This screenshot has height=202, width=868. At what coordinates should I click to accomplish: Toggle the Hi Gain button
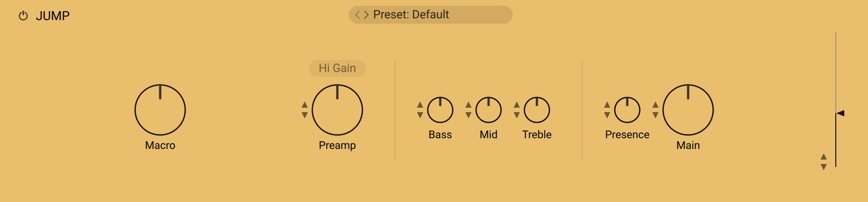(337, 68)
